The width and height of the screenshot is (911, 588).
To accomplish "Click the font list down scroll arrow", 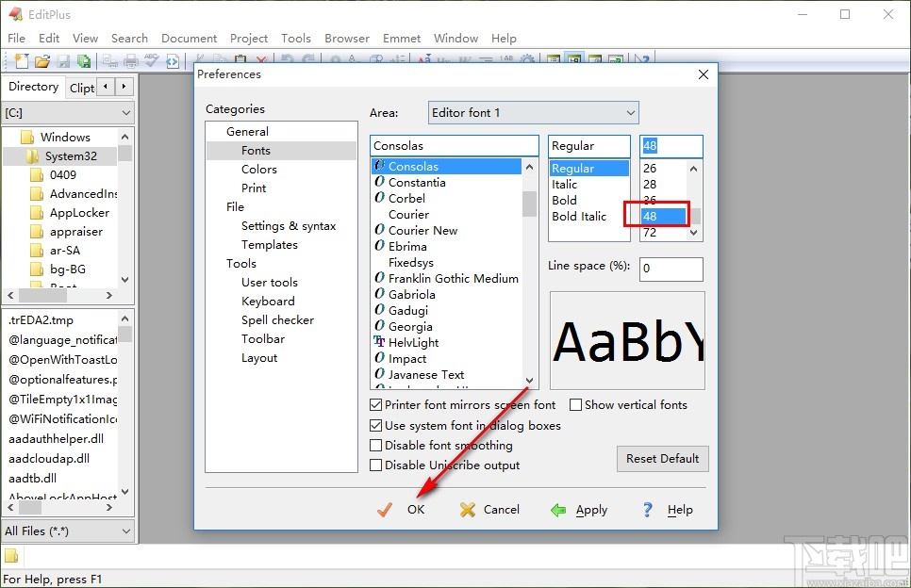I will point(529,380).
